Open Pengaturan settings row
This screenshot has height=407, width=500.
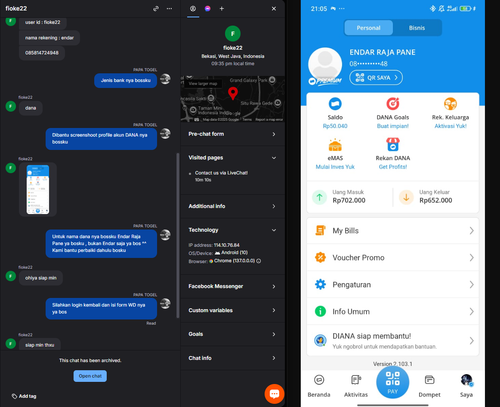pos(393,285)
